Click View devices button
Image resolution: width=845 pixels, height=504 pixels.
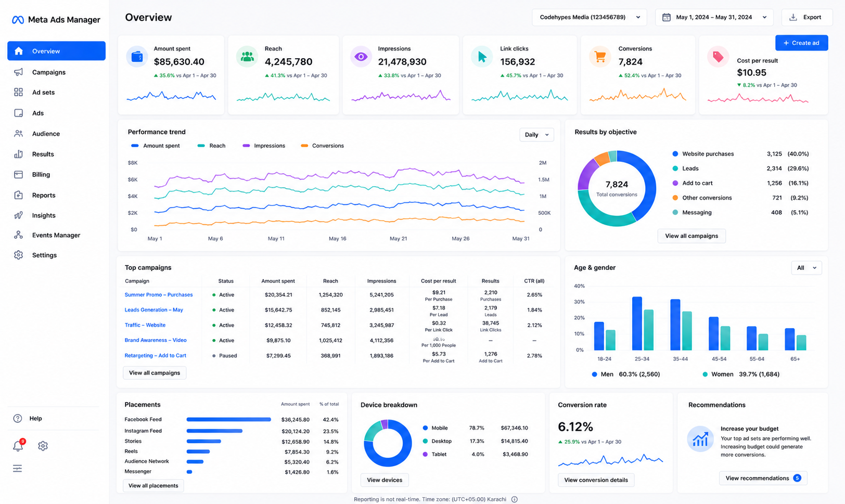385,480
